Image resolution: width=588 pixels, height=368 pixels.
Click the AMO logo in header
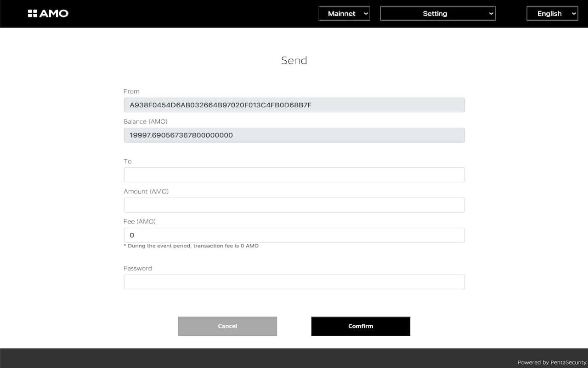[x=48, y=13]
